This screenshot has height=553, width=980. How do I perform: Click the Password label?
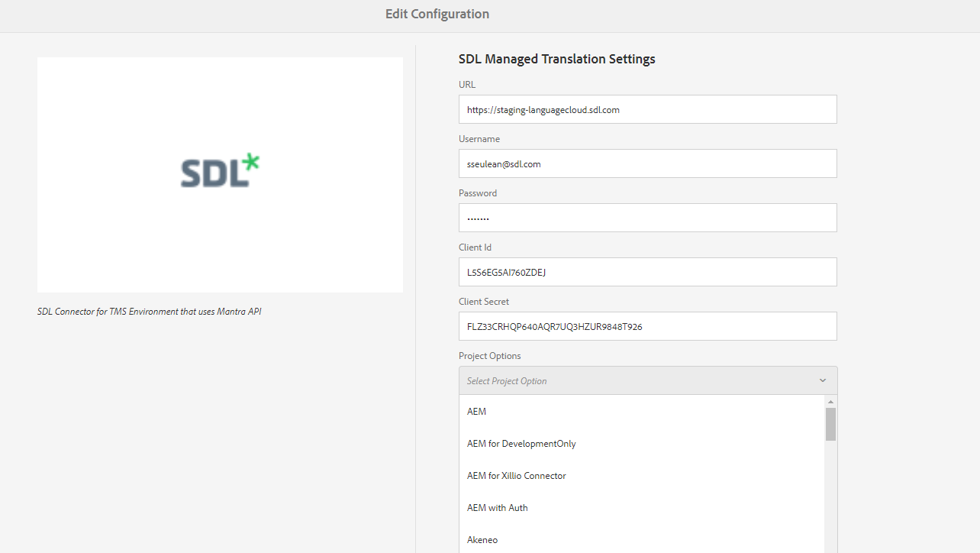coord(478,193)
